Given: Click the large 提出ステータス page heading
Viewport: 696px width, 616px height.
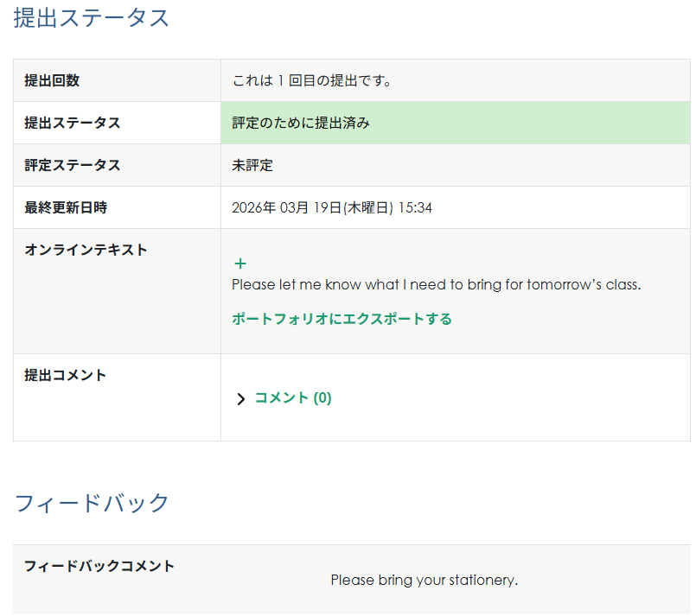Looking at the screenshot, I should pos(92,18).
